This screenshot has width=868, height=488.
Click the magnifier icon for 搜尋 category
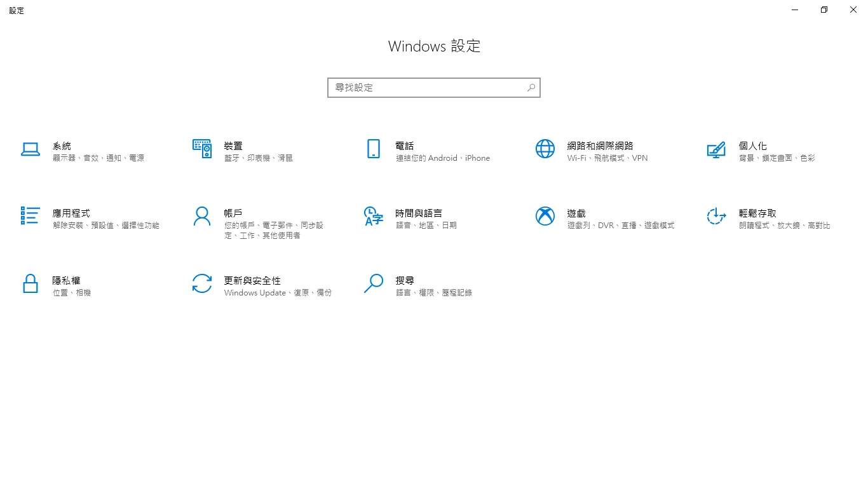(x=374, y=283)
